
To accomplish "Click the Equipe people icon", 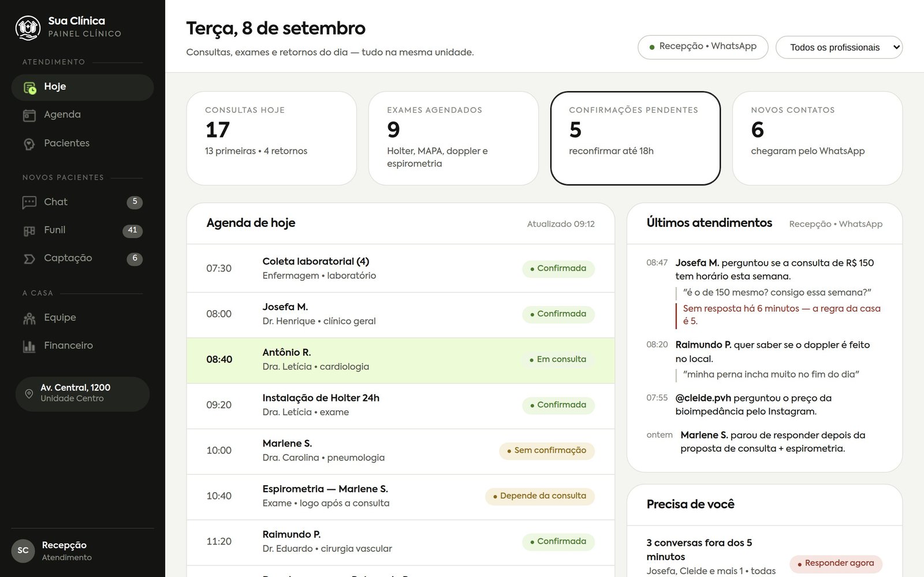I will tap(29, 318).
